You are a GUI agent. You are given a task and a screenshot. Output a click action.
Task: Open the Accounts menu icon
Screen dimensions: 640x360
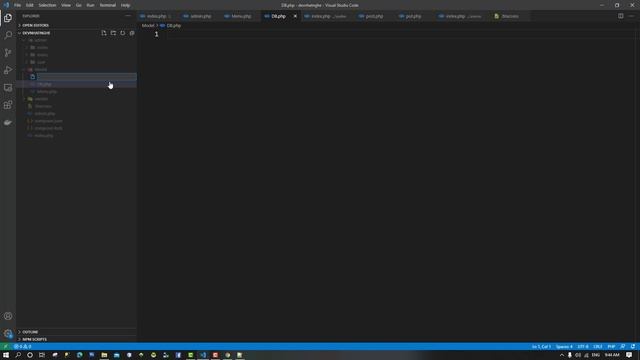tap(8, 316)
